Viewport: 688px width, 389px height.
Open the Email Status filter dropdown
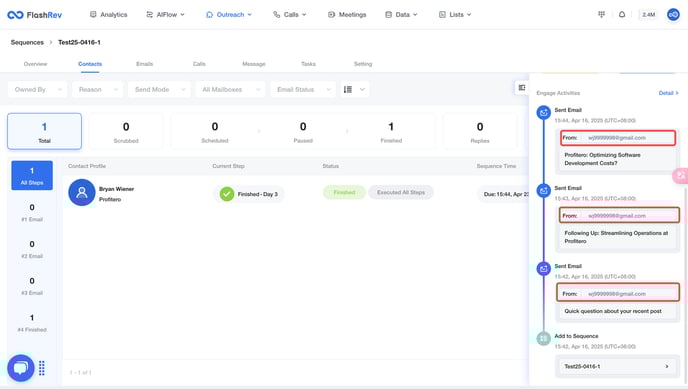[x=303, y=89]
